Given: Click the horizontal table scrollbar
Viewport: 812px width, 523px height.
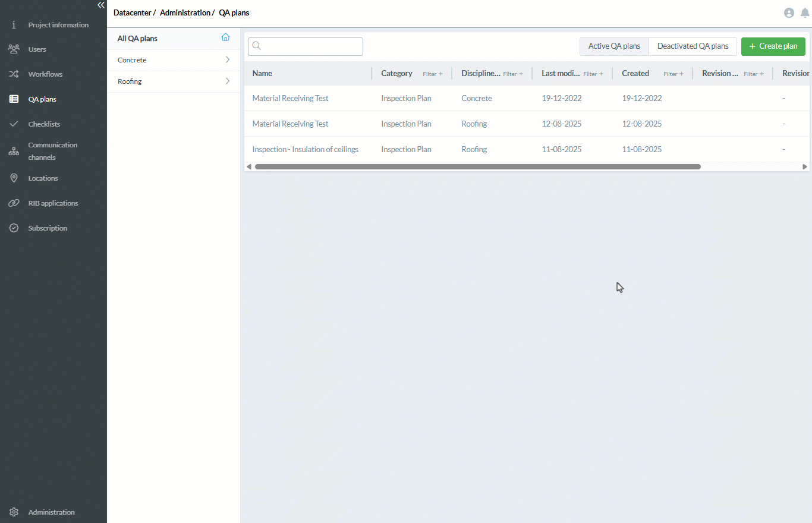Looking at the screenshot, I should [x=477, y=167].
